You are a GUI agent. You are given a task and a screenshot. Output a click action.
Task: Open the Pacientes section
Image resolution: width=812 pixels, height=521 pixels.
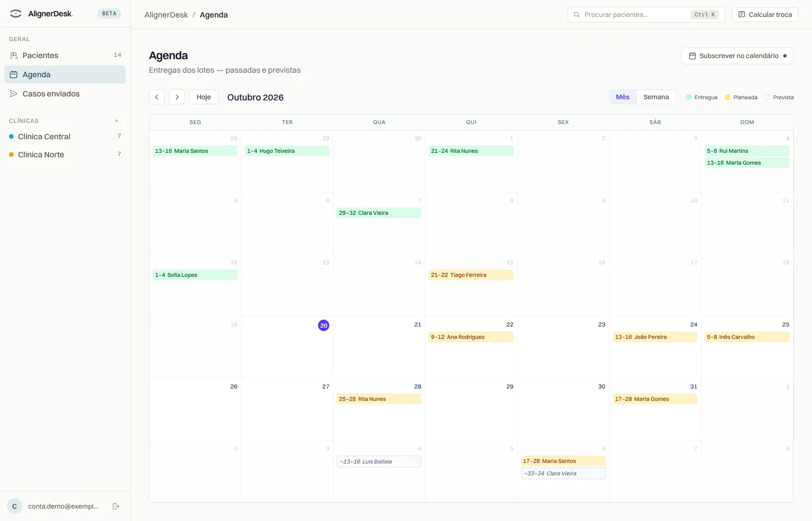65,55
